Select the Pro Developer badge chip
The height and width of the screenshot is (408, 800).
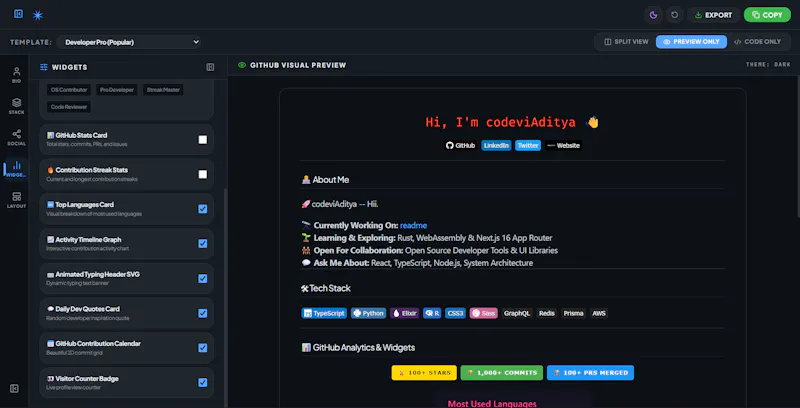(117, 90)
